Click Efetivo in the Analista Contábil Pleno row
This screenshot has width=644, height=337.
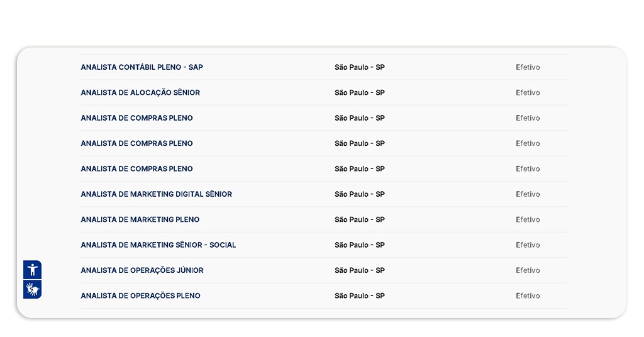[x=528, y=67]
